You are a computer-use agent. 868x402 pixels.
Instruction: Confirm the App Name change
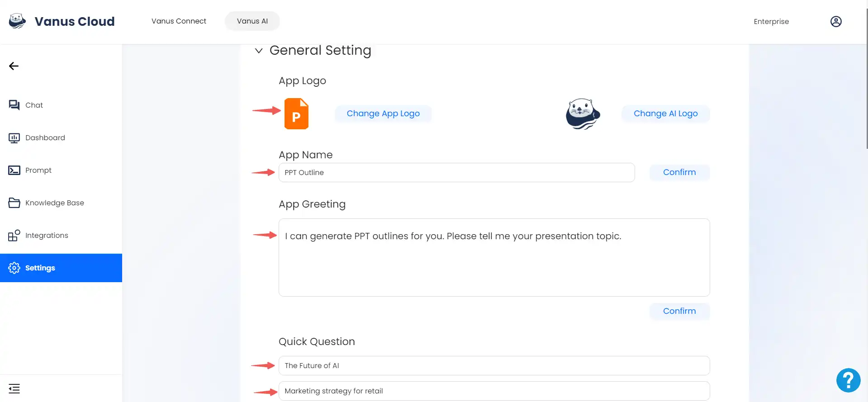(679, 172)
